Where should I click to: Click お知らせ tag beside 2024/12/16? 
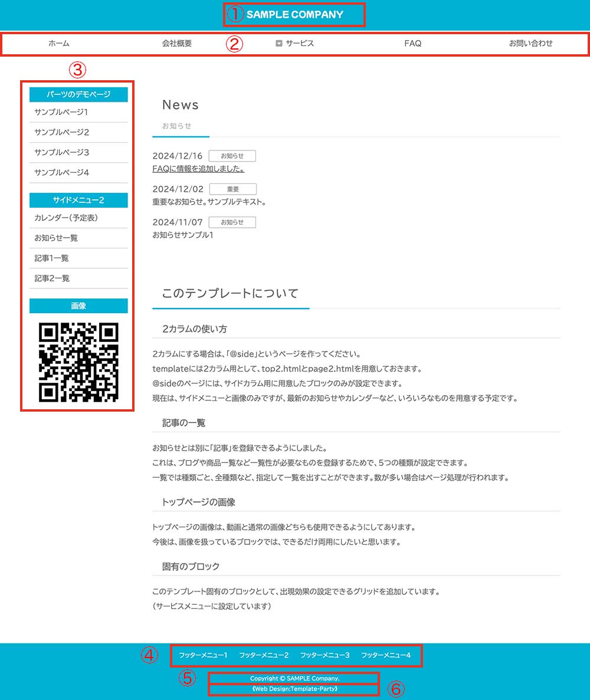[232, 156]
